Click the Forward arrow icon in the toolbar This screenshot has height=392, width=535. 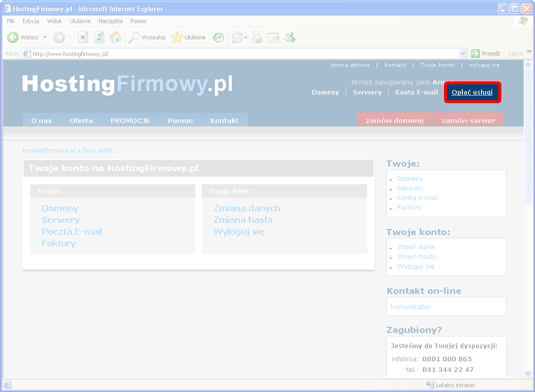point(59,37)
